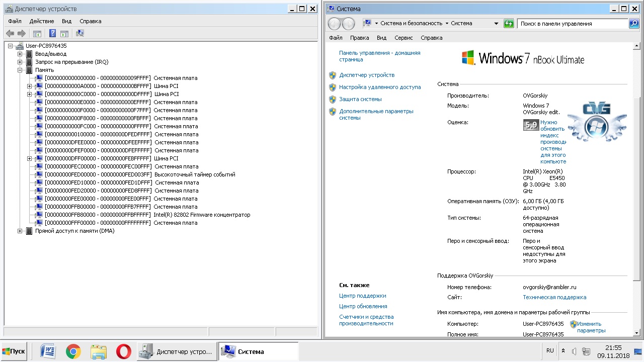Click the device icon of the Intel(R) 82802 Firmware row
The height and width of the screenshot is (362, 644).
tap(39, 215)
